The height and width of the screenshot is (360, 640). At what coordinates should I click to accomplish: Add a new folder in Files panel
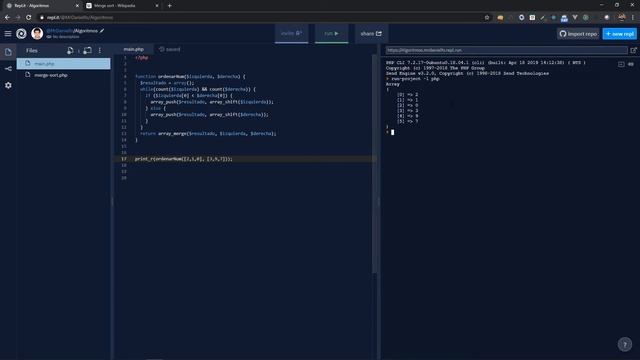tap(87, 50)
